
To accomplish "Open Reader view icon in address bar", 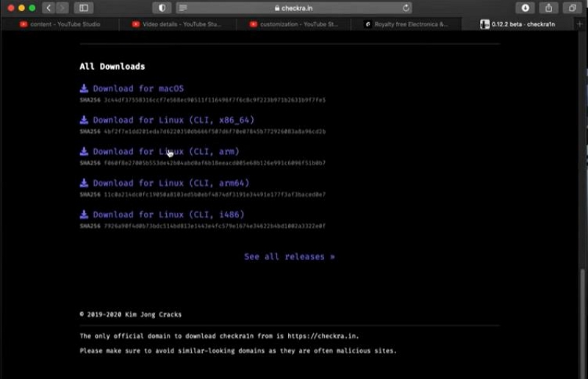I will point(183,7).
